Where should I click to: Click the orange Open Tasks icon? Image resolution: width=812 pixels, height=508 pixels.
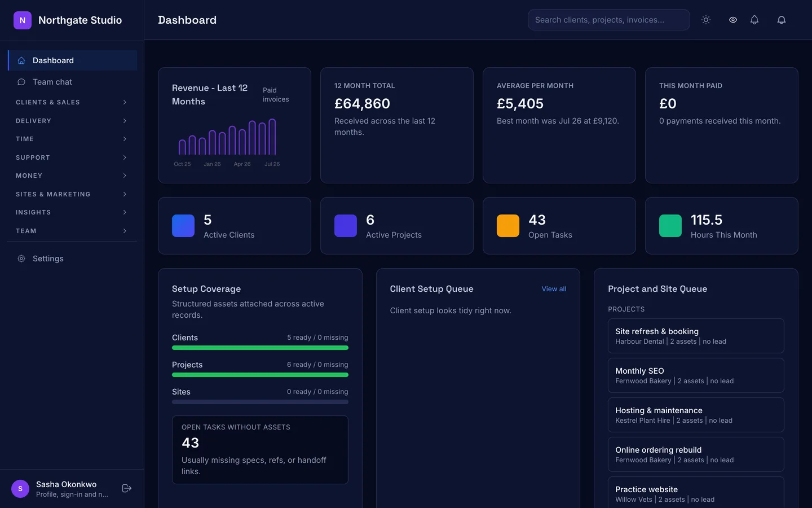508,226
